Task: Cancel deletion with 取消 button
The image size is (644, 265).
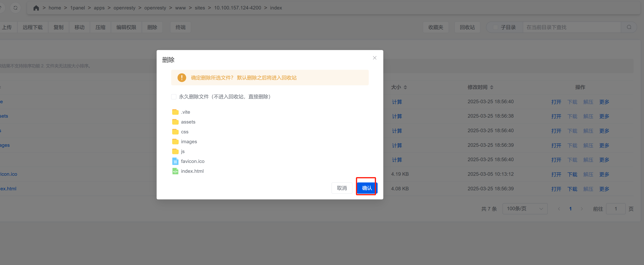Action: [x=342, y=188]
